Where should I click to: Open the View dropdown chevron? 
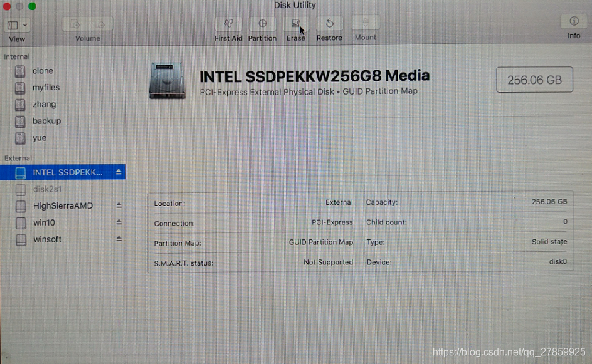pos(25,25)
